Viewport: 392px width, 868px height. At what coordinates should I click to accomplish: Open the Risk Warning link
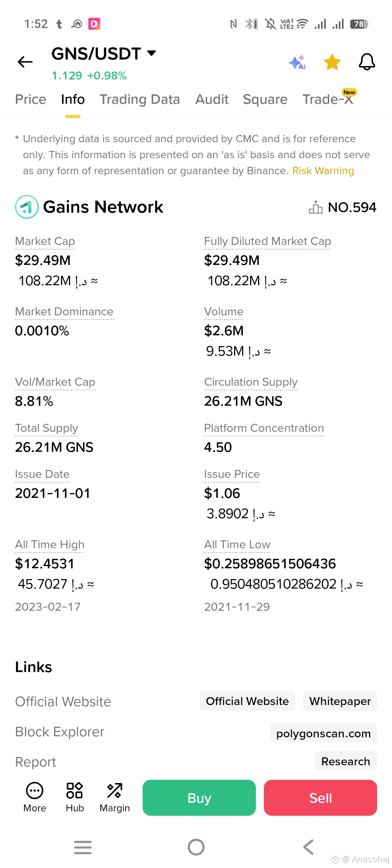point(323,171)
